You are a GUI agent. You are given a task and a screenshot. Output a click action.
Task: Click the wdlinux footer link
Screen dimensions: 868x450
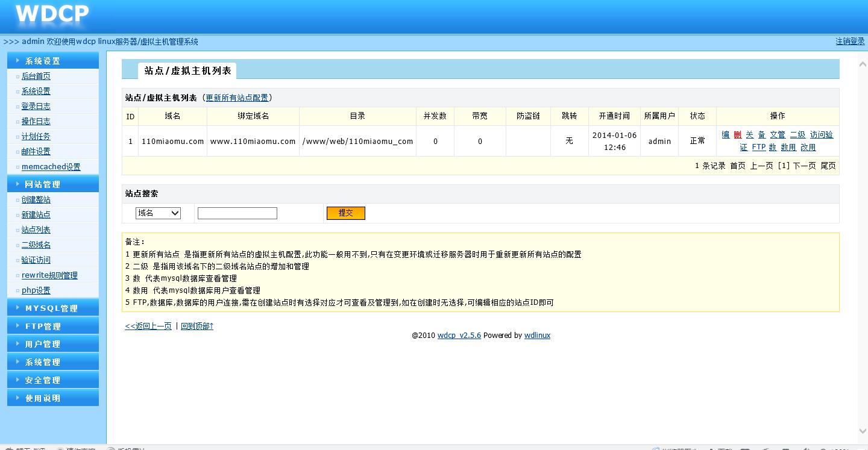[x=536, y=336]
